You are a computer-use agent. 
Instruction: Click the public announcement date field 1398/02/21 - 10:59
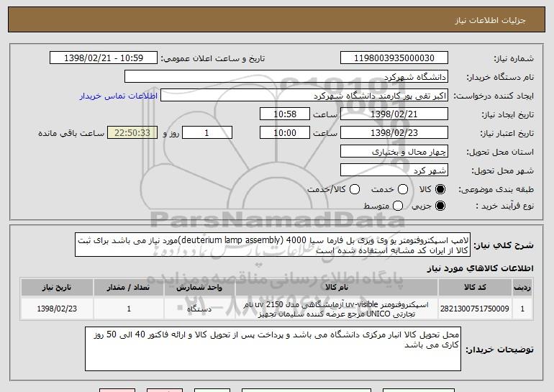(104, 58)
